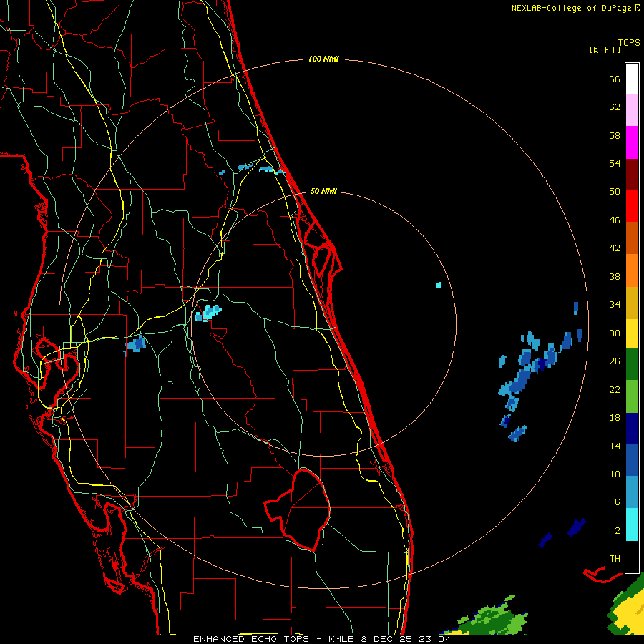Click the 58 legend value
Image resolution: width=644 pixels, height=644 pixels.
615,135
